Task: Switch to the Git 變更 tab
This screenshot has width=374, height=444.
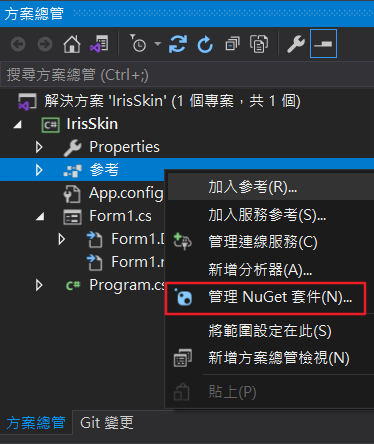Action: (107, 423)
